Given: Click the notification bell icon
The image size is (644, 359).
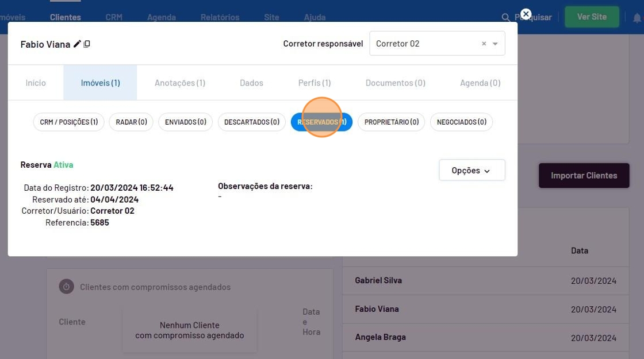Looking at the screenshot, I should pos(637,18).
